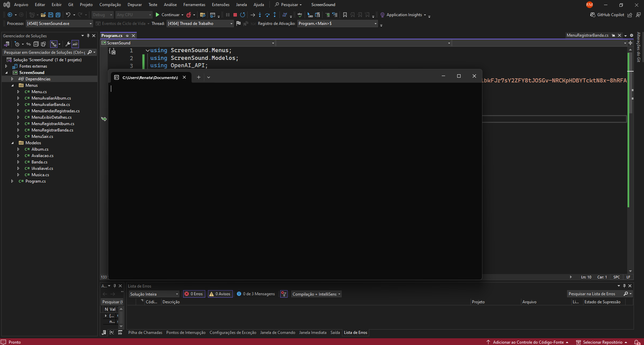Open the GitHub Copilot menu

pyautogui.click(x=607, y=15)
